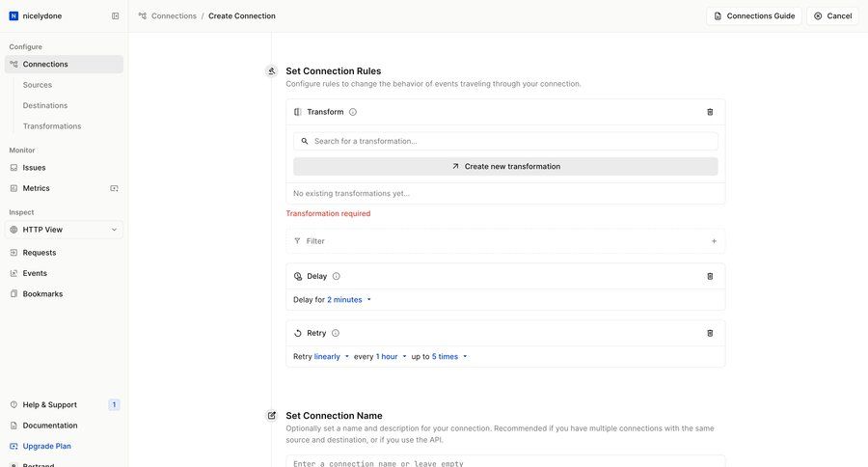Focus the Search for a transformation field
The image size is (868, 467).
(505, 141)
